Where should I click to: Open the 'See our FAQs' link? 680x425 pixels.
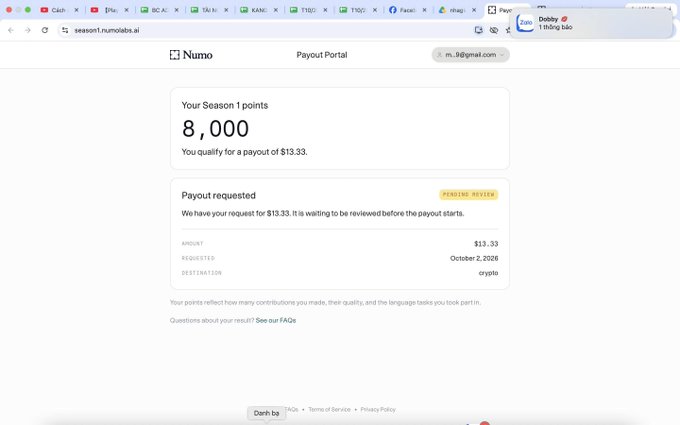click(276, 320)
